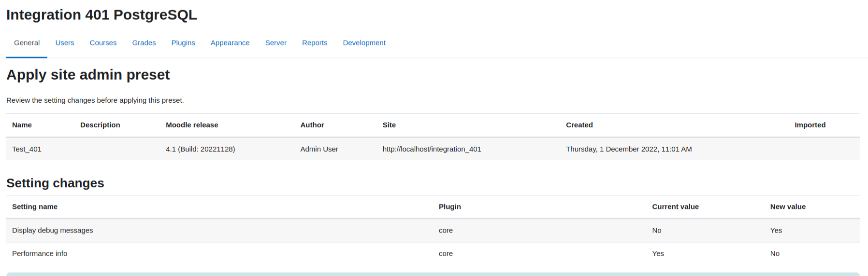Open the Reports tab

(315, 43)
